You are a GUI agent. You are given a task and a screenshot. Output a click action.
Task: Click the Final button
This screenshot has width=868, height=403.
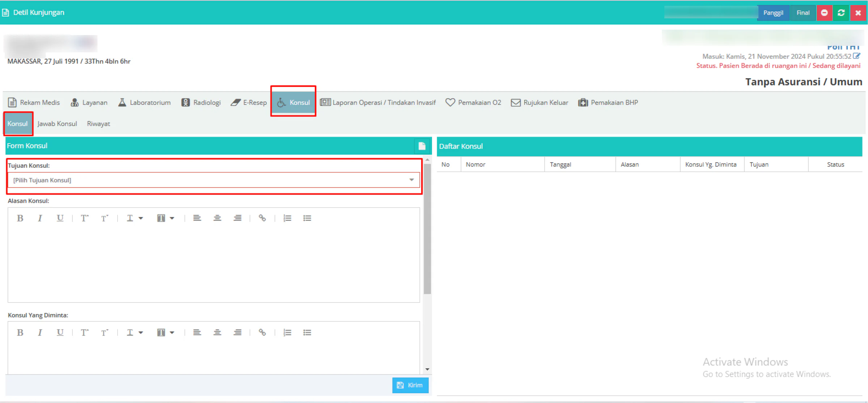(803, 13)
